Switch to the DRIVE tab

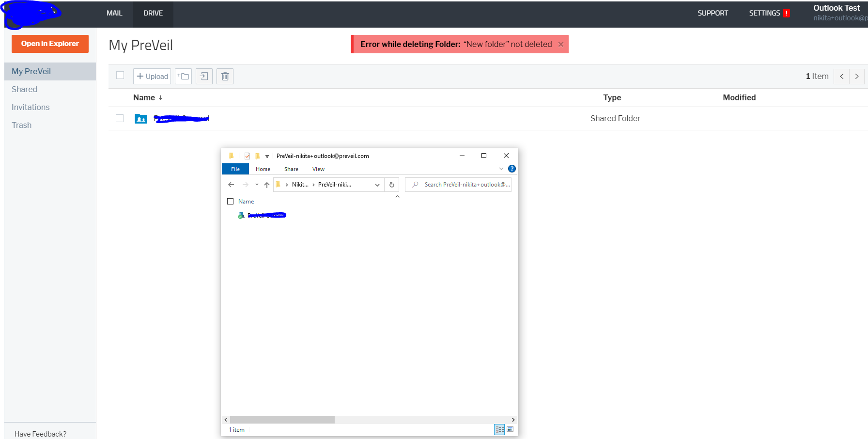(x=153, y=14)
